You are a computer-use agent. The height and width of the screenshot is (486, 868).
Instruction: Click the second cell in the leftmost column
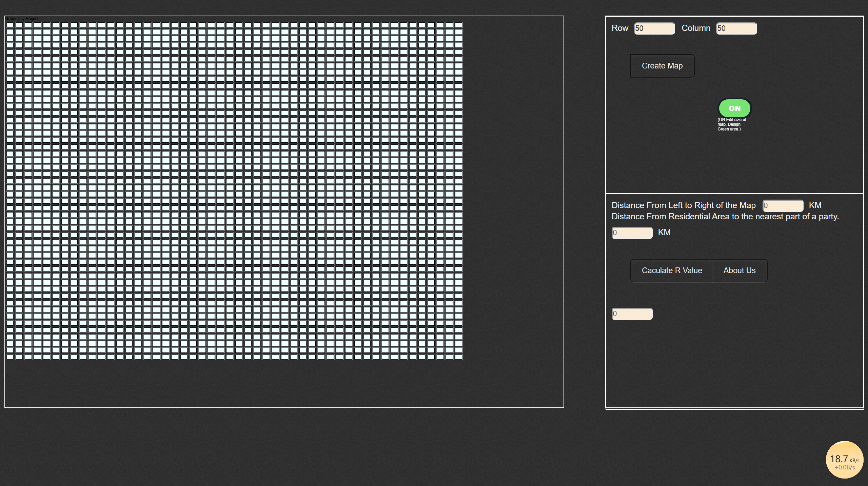click(x=10, y=32)
